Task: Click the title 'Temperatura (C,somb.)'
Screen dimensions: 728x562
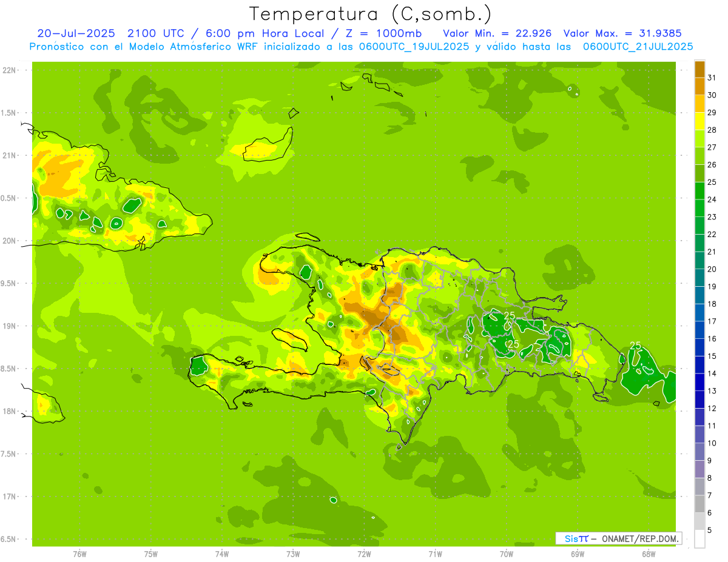Action: 370,13
